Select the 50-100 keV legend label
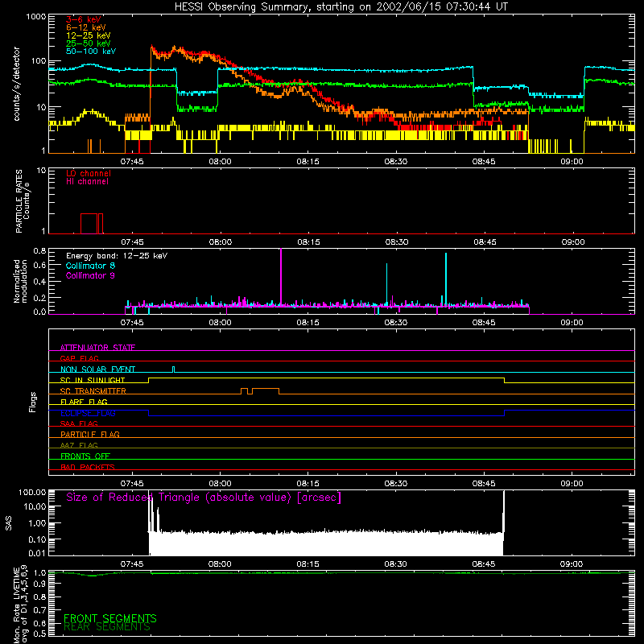 tap(91, 52)
